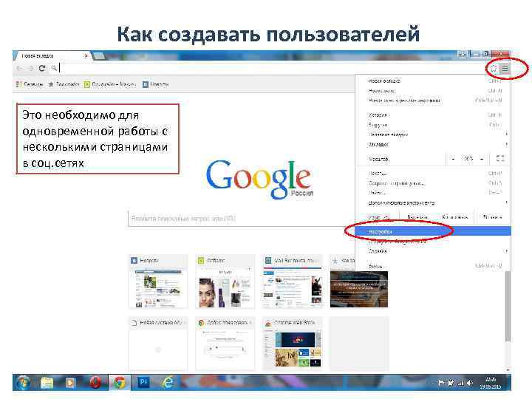This screenshot has width=532, height=399.
Task: Click Вставить in the edit row
Action: click(492, 216)
